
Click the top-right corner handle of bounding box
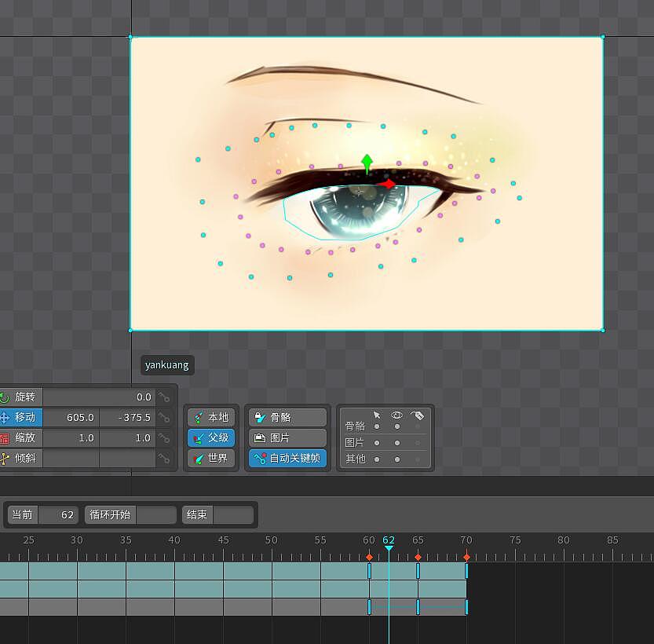point(603,37)
